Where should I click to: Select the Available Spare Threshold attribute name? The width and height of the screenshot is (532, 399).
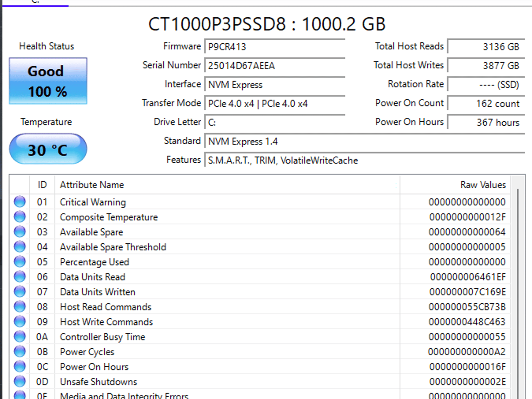click(x=113, y=247)
